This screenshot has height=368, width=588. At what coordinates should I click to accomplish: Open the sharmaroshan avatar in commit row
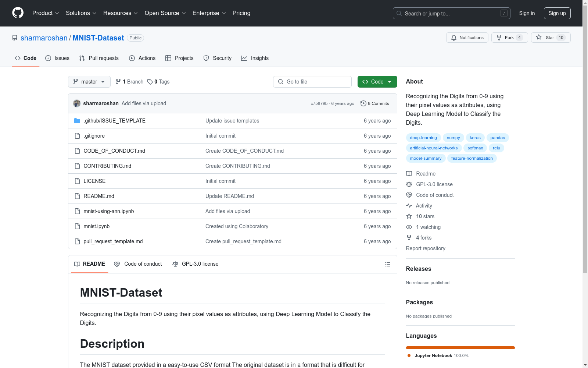click(77, 103)
